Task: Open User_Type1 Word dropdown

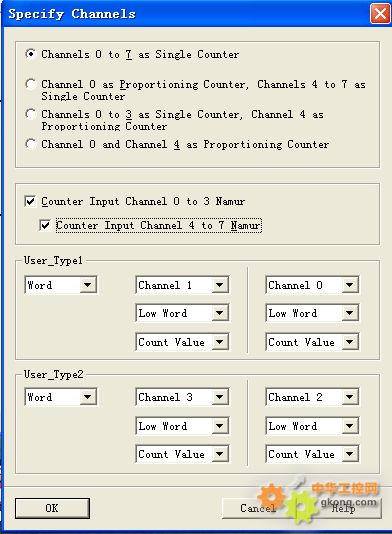Action: (x=61, y=285)
